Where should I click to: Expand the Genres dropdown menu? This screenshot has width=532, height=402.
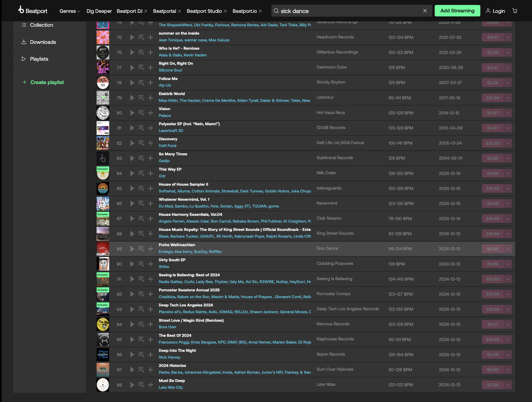[x=70, y=11]
